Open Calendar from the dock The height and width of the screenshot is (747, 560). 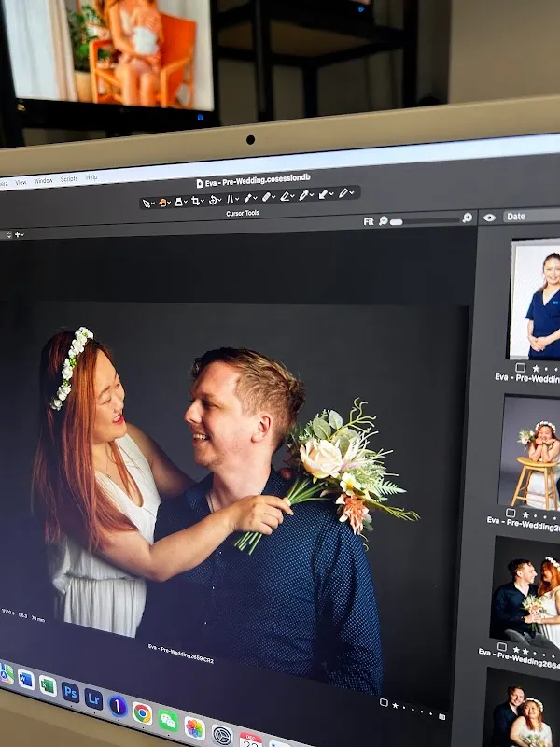coord(250,740)
